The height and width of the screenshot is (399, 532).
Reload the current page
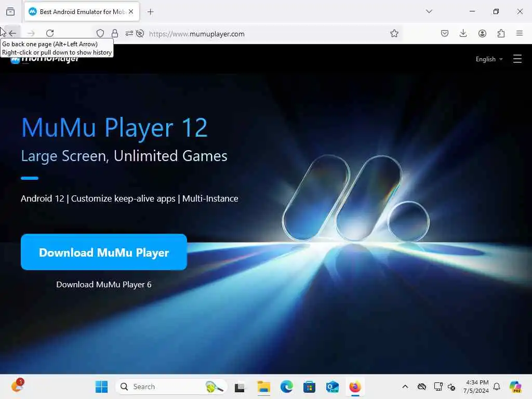tap(50, 33)
